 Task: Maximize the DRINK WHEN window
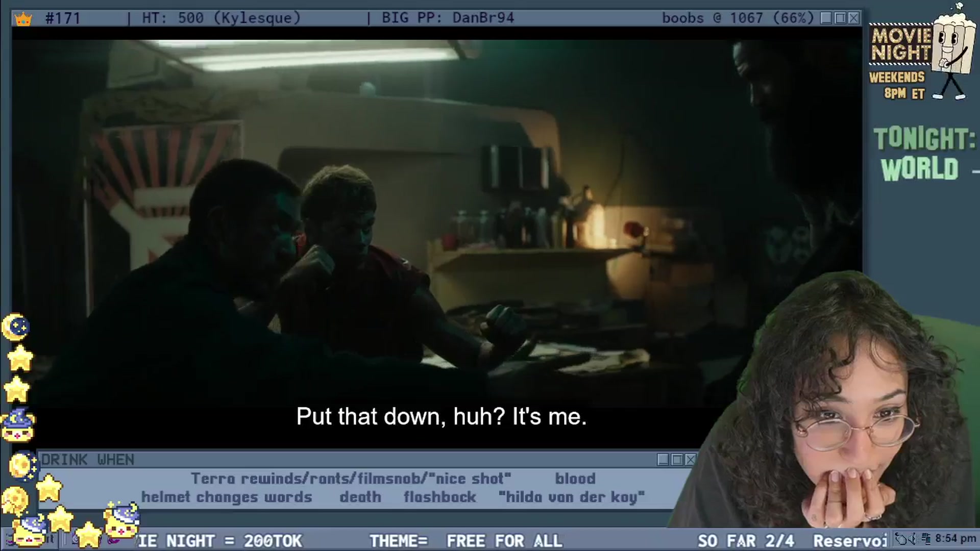pyautogui.click(x=677, y=460)
